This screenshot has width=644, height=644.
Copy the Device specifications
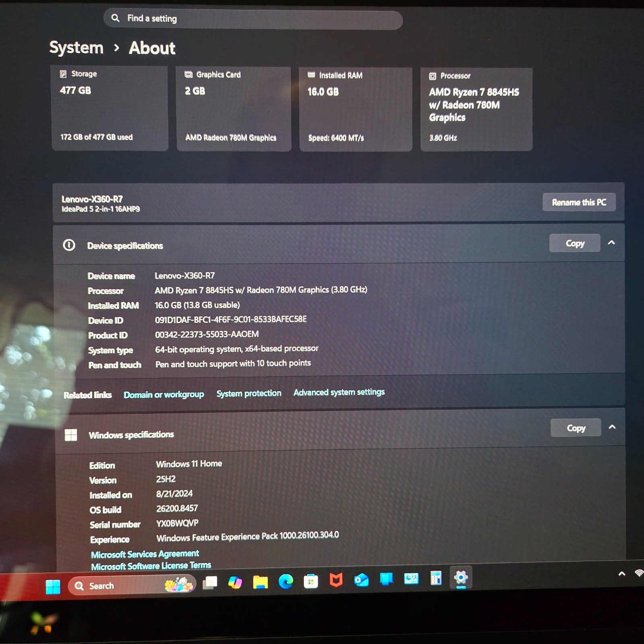click(575, 243)
